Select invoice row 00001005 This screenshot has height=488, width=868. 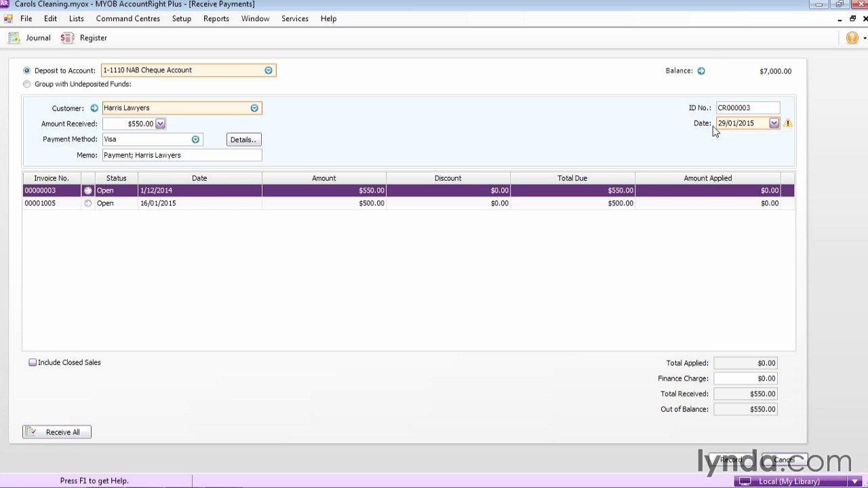[x=408, y=203]
